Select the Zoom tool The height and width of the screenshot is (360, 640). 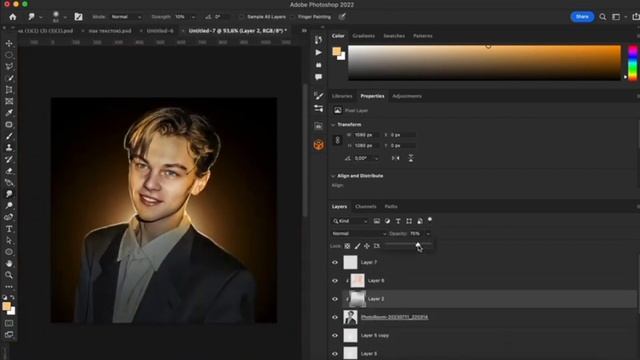pyautogui.click(x=9, y=275)
